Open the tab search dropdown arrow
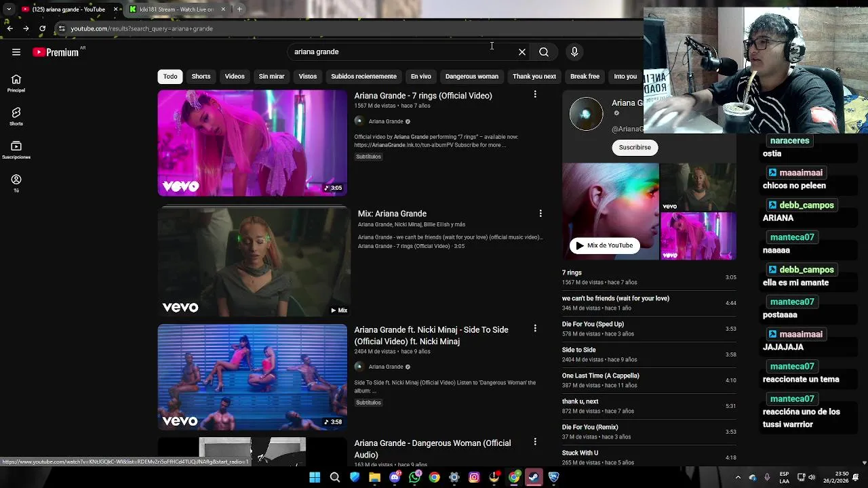Viewport: 868px width, 488px height. click(x=8, y=9)
